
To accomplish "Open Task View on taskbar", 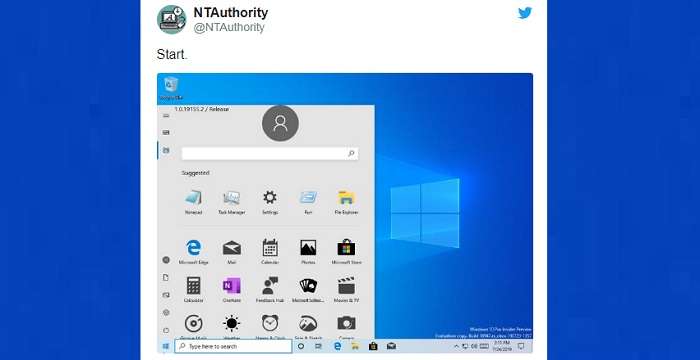I will pos(319,346).
